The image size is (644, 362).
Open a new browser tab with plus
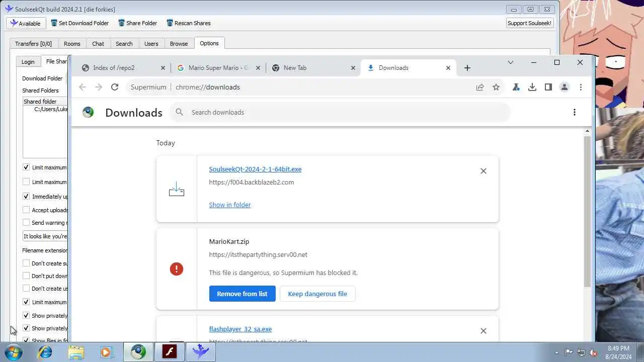click(467, 68)
